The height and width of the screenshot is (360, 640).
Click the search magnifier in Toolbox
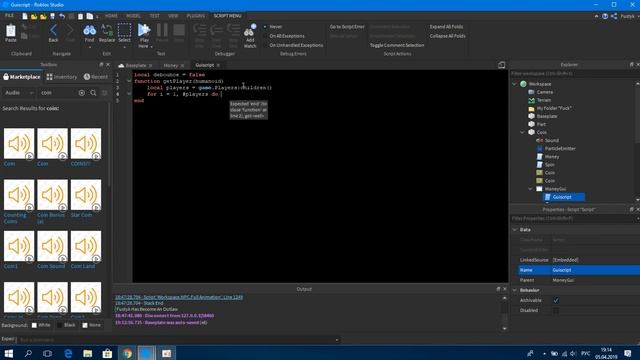tap(93, 93)
